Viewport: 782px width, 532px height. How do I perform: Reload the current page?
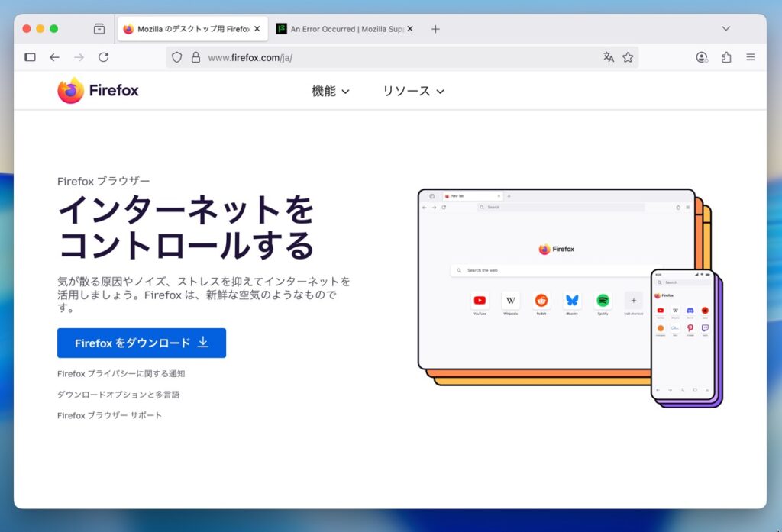103,57
